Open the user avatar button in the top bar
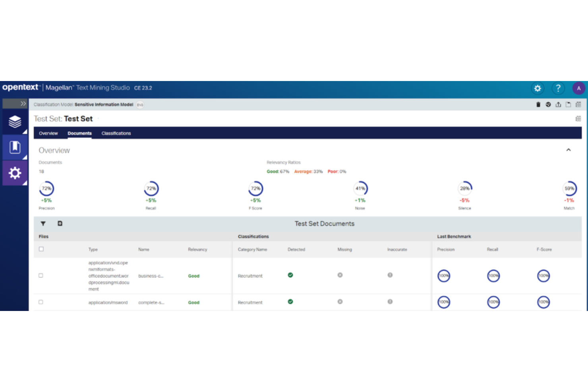The image size is (588, 392). point(579,88)
